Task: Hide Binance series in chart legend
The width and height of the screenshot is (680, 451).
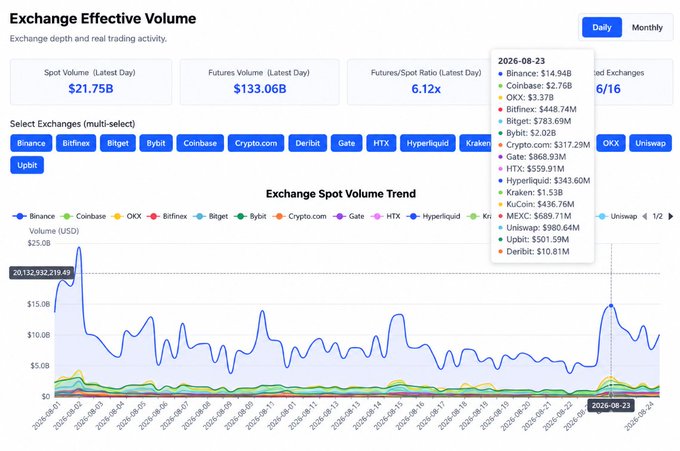Action: (x=34, y=216)
